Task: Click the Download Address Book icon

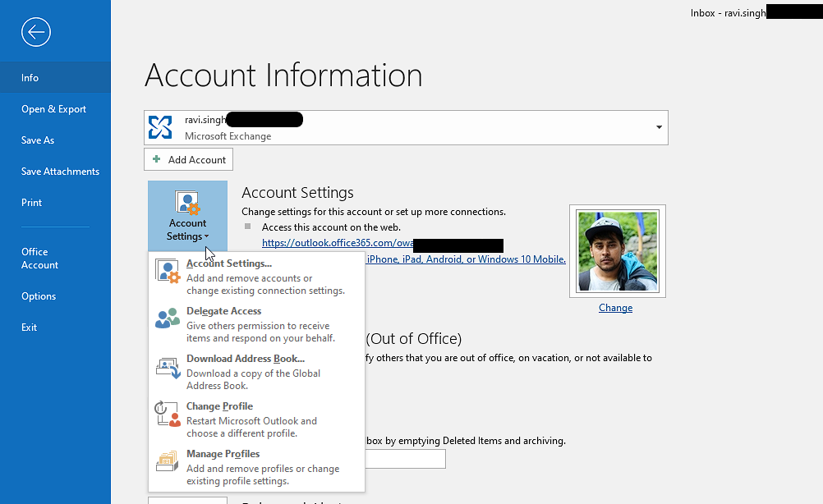Action: tap(168, 368)
